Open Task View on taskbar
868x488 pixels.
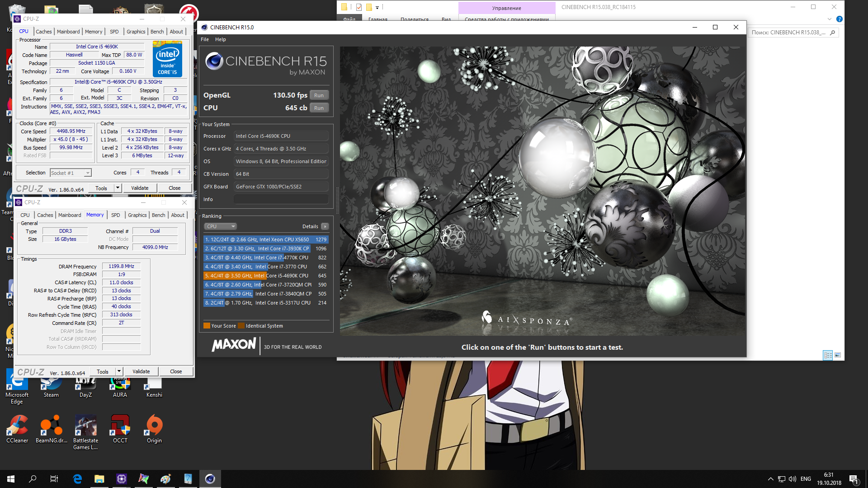pyautogui.click(x=54, y=479)
